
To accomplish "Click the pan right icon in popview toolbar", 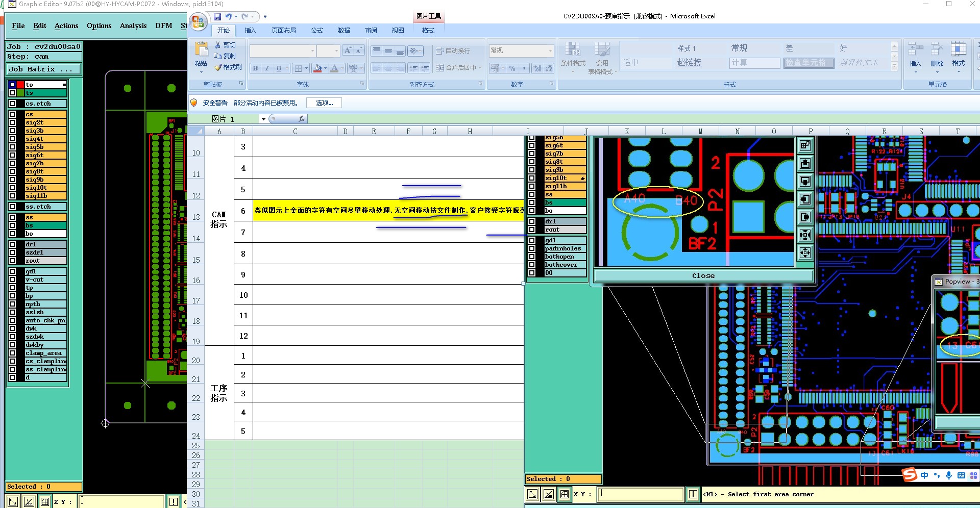I will tap(805, 217).
